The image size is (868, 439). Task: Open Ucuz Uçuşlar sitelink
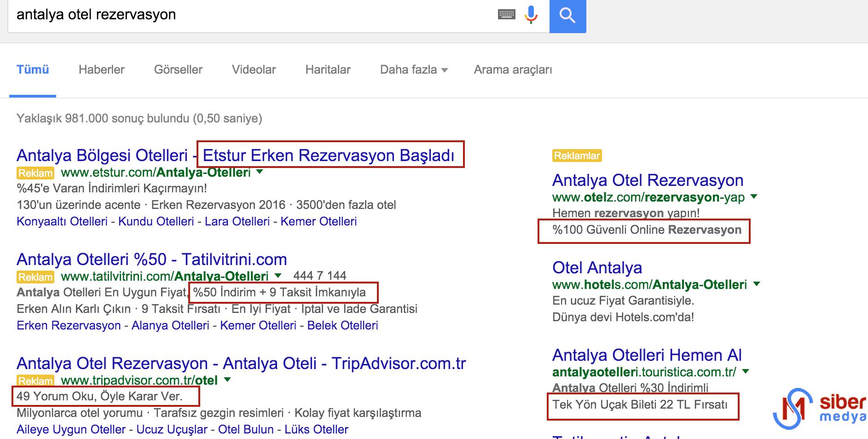[x=172, y=429]
